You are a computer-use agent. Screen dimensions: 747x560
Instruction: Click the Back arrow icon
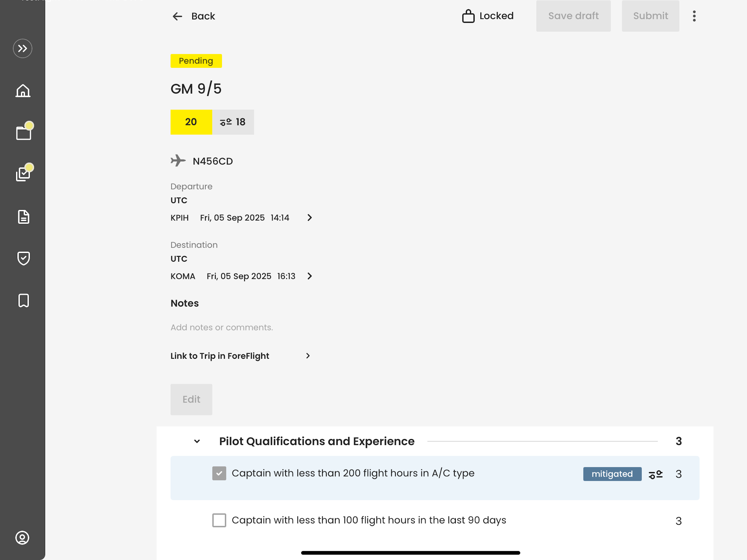177,16
